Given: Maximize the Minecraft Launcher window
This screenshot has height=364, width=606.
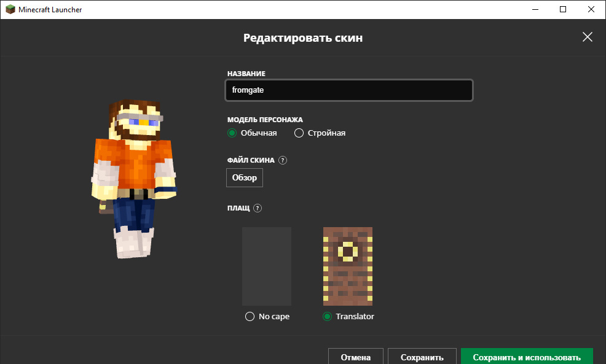Looking at the screenshot, I should pyautogui.click(x=563, y=10).
